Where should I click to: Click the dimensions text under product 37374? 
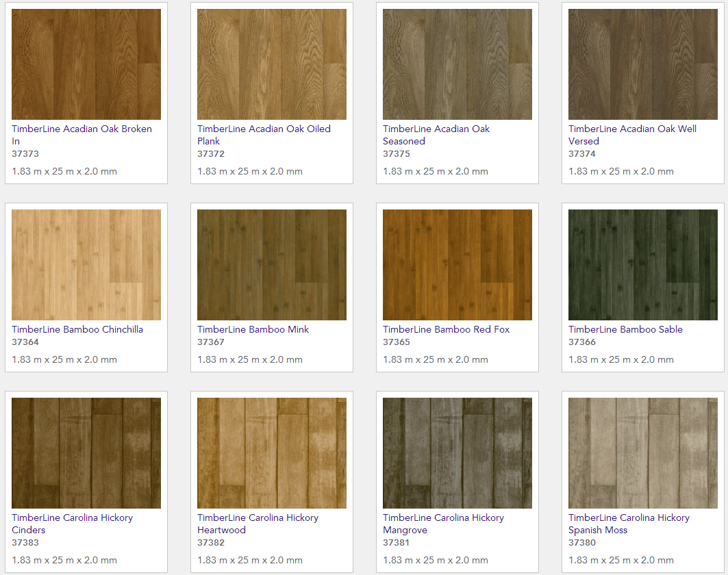click(621, 171)
